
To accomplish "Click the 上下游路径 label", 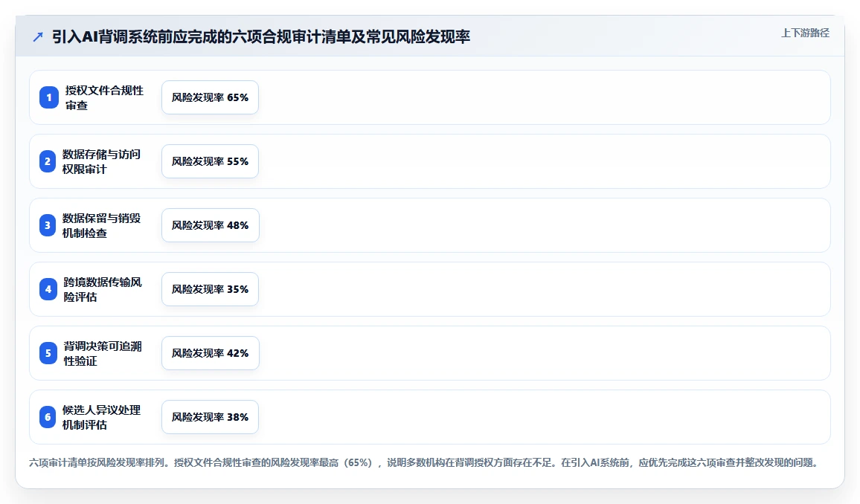I will (x=805, y=33).
